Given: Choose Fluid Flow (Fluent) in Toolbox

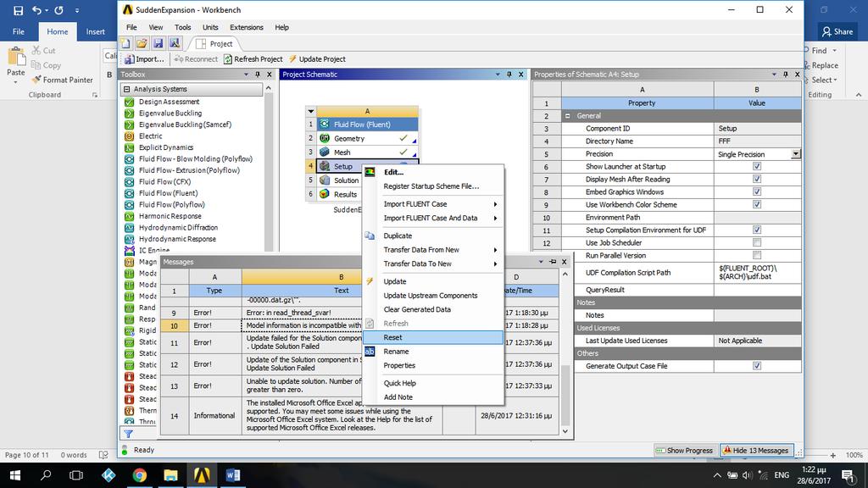Looking at the screenshot, I should coord(168,193).
